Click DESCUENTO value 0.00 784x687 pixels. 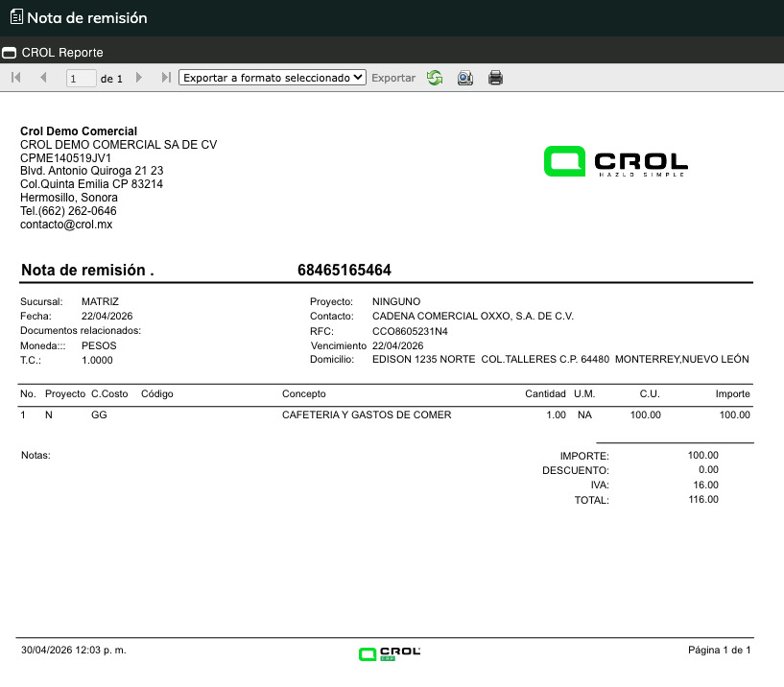point(708,469)
